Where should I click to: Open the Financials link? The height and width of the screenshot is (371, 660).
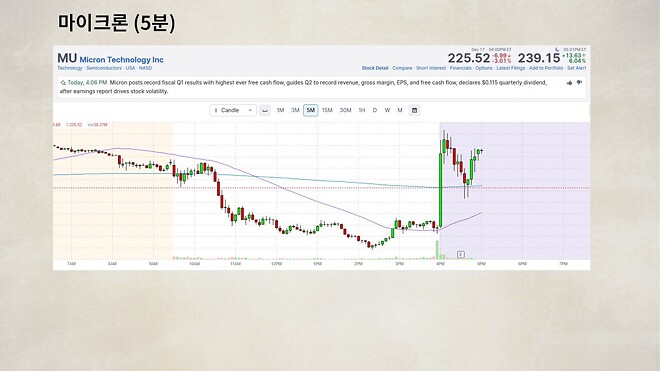[460, 68]
